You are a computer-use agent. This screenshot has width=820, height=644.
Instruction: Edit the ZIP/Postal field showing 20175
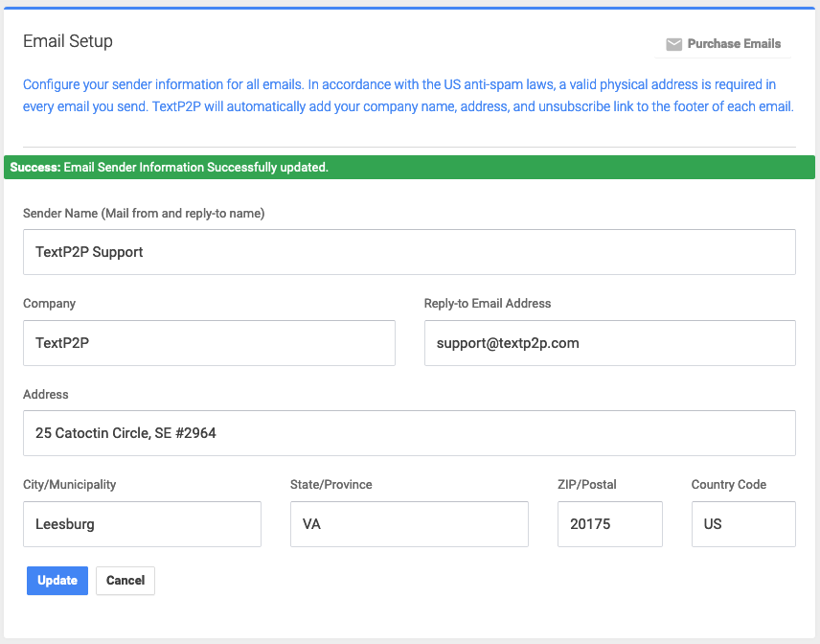(610, 523)
